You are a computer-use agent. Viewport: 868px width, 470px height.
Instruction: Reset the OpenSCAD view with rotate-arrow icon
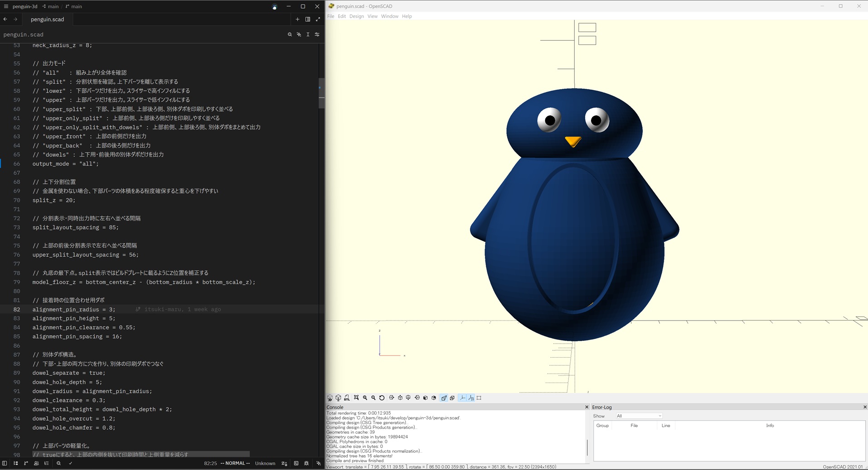click(x=382, y=398)
